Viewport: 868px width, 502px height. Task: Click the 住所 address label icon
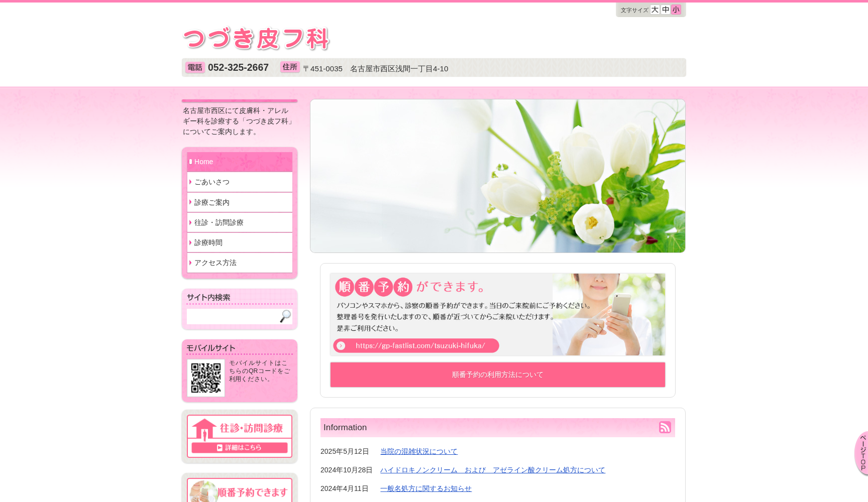pyautogui.click(x=290, y=67)
